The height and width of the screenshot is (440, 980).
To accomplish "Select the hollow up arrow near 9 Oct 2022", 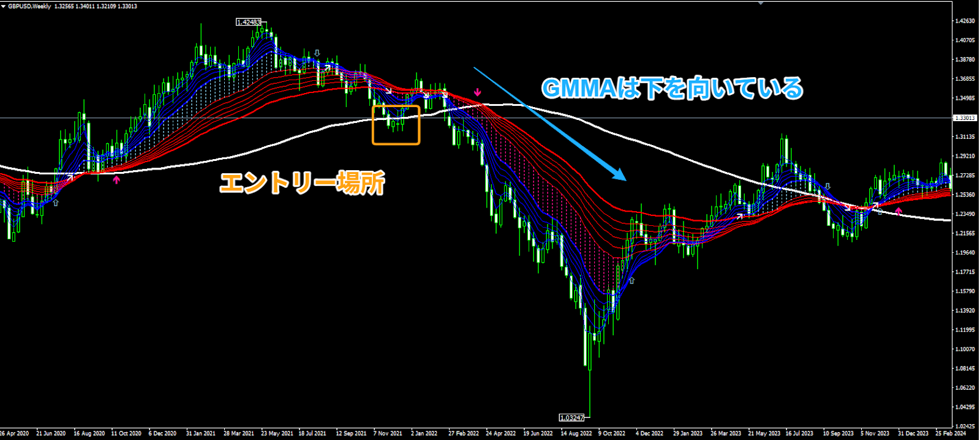I will pos(632,281).
